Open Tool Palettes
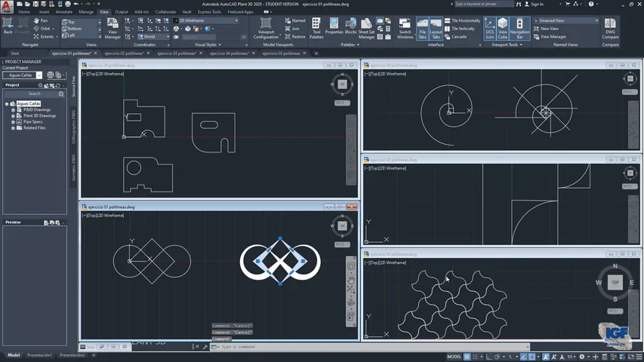The height and width of the screenshot is (362, 644). (316, 29)
